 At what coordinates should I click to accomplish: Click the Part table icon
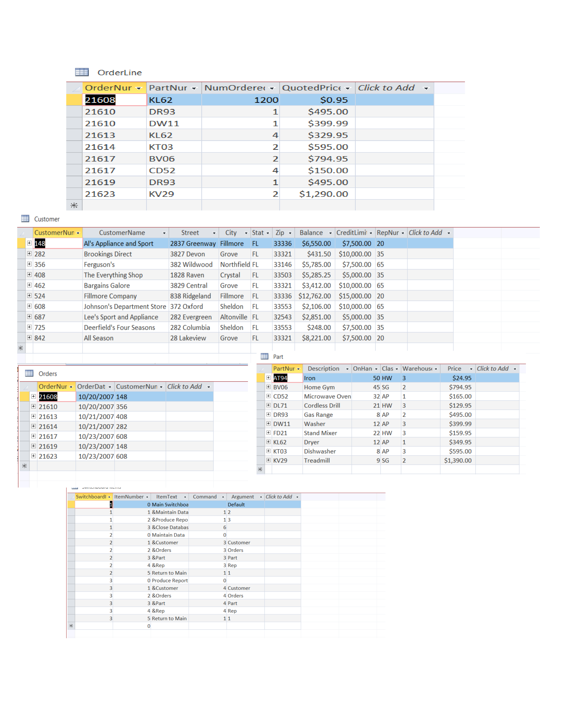264,356
